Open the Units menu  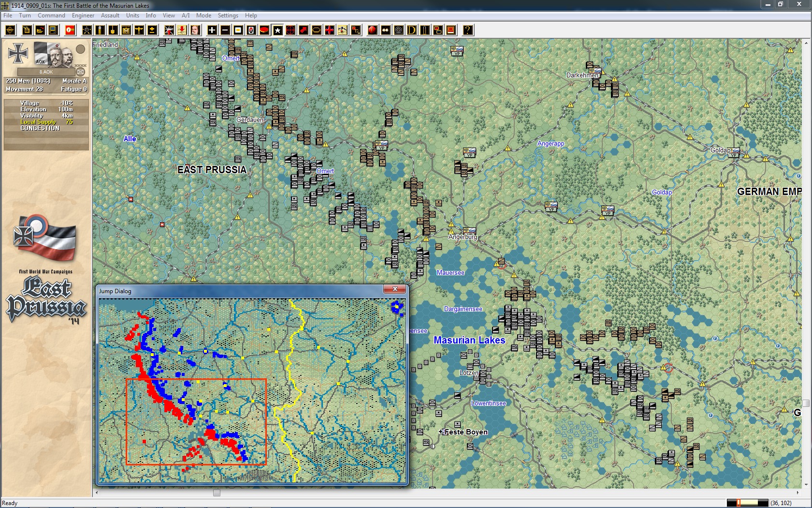coord(132,15)
